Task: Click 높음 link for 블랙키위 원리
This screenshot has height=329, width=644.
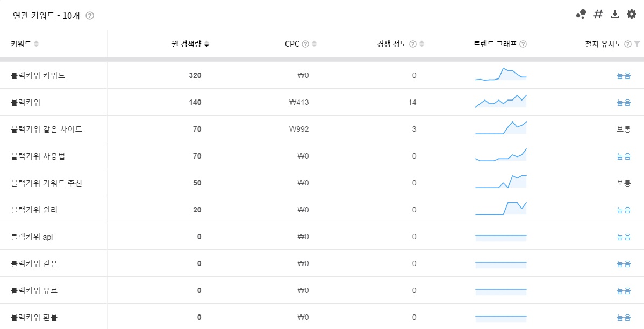Action: [x=624, y=210]
